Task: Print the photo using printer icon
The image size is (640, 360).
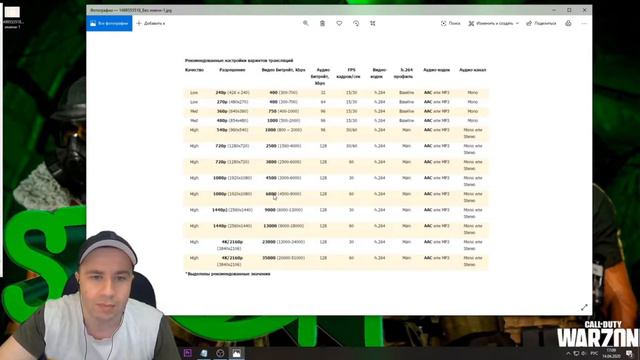Action: click(568, 23)
